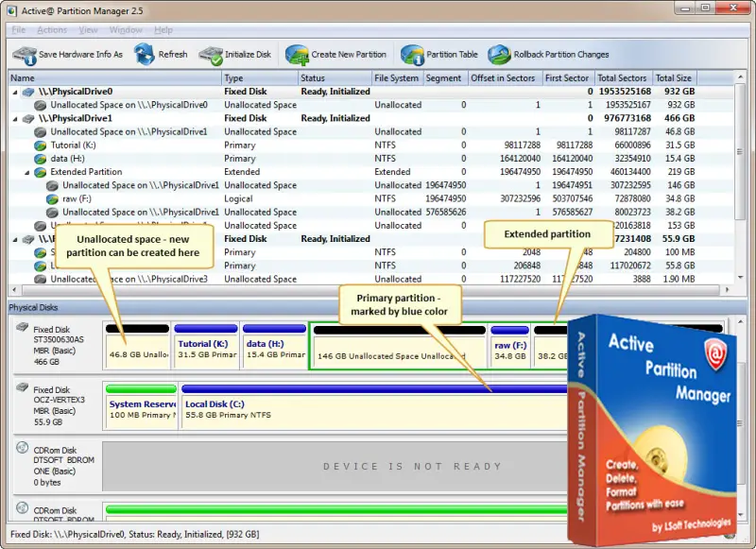Click the Save Hardware Info As icon

pos(25,56)
